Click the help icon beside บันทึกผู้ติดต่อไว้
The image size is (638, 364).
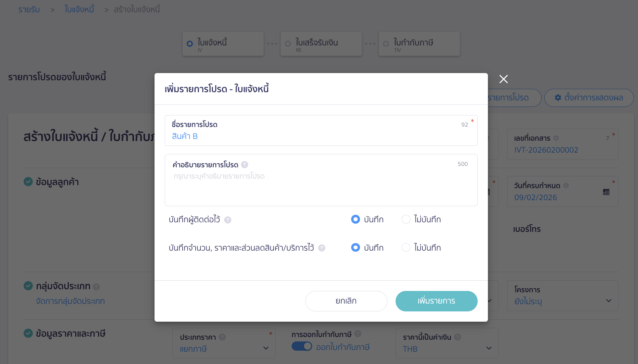click(228, 220)
